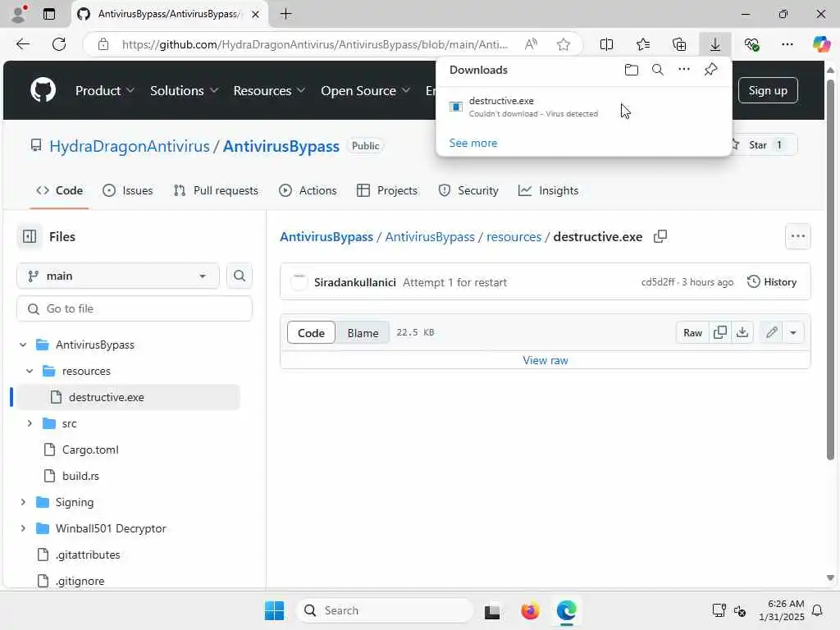Open the Projects tab
This screenshot has width=840, height=630.
pos(387,190)
